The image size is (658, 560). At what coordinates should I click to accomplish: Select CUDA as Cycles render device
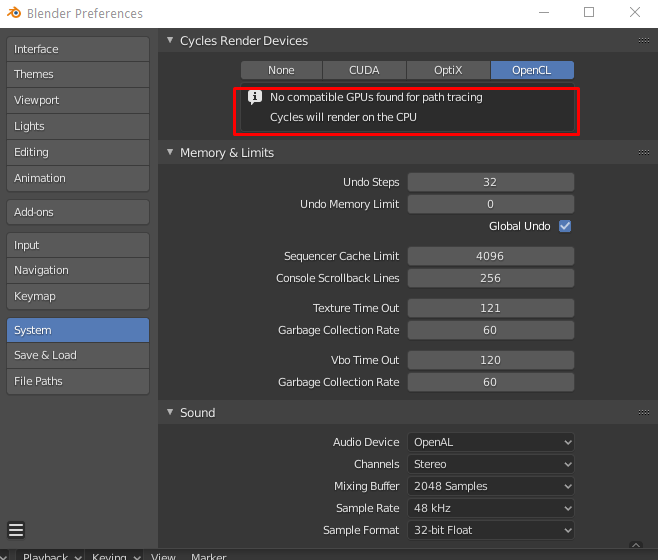click(364, 70)
